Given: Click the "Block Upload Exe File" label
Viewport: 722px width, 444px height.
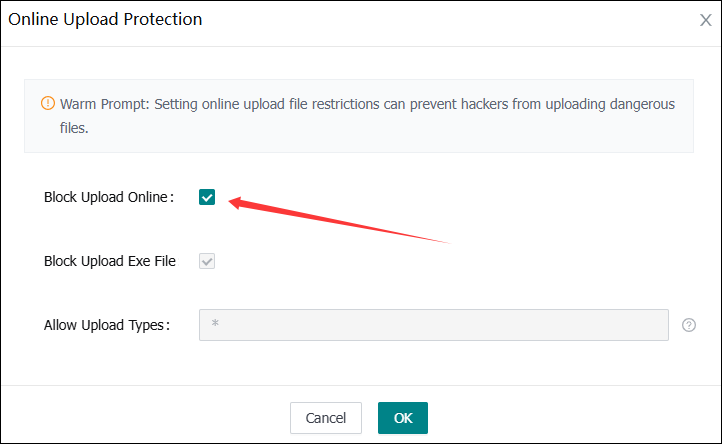Looking at the screenshot, I should pos(110,261).
